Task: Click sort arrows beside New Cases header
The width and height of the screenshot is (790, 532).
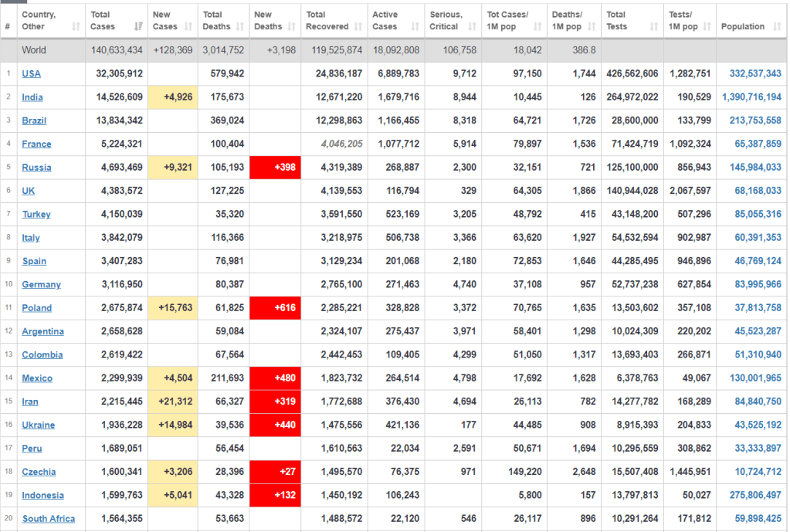Action: [188, 27]
